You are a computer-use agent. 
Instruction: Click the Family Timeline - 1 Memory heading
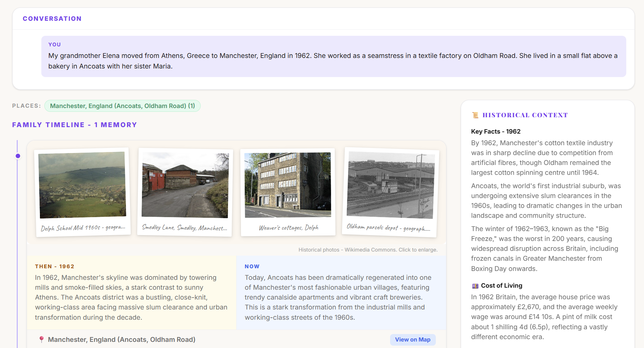pos(74,125)
